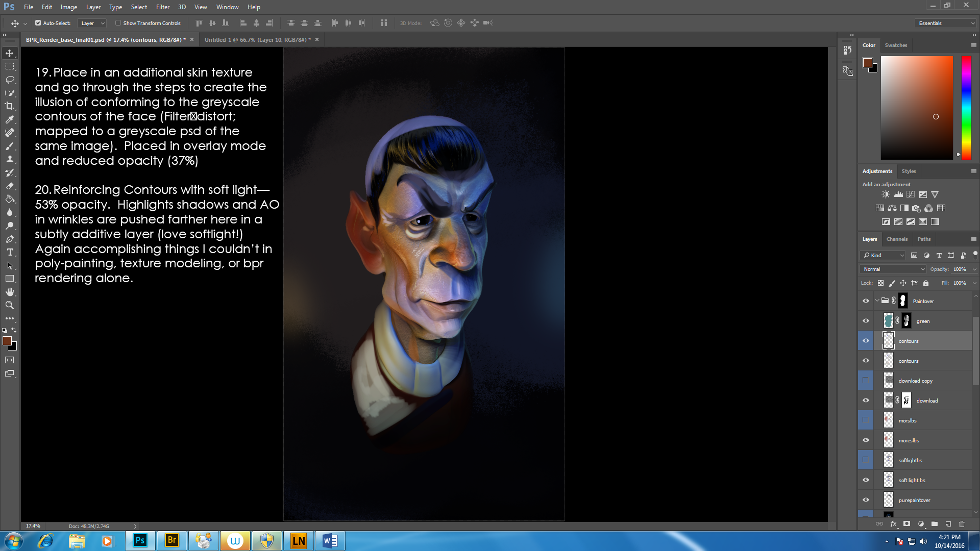980x551 pixels.
Task: Pick the Eyedropper tool
Action: (x=10, y=119)
